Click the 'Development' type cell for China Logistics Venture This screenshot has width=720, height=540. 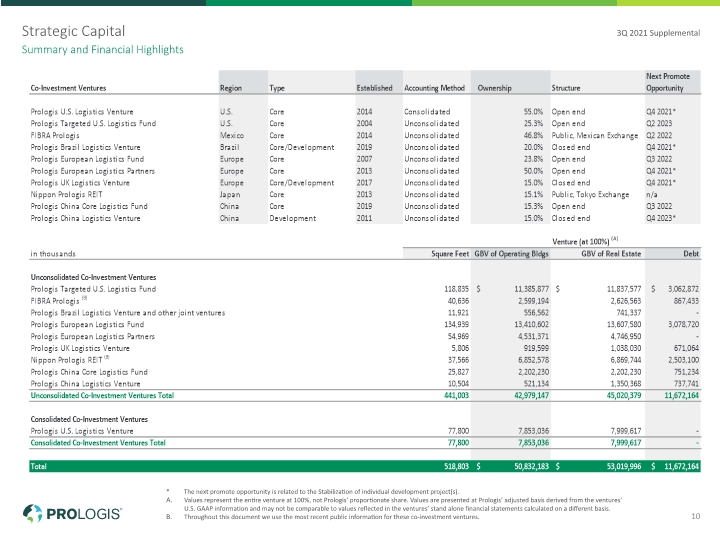[x=292, y=219]
